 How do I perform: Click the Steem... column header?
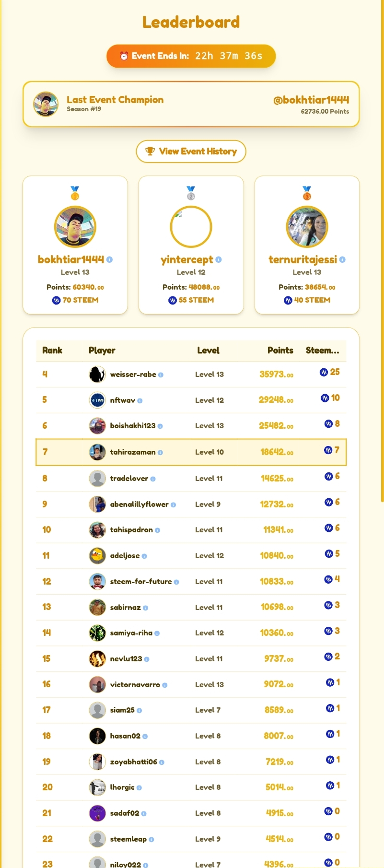(322, 351)
